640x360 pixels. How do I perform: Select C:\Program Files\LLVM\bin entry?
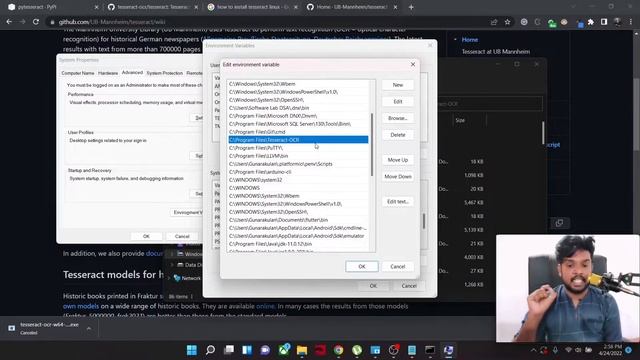298,156
